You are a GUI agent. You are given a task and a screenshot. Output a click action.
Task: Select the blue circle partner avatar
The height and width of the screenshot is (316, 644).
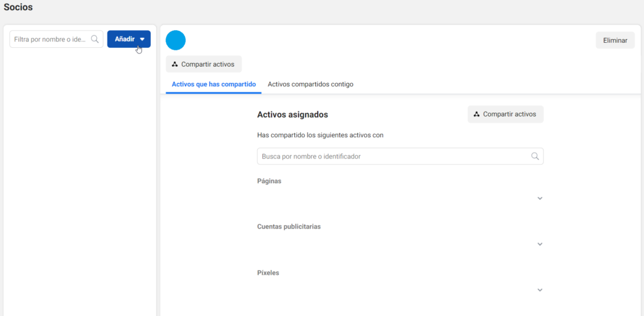pyautogui.click(x=175, y=40)
